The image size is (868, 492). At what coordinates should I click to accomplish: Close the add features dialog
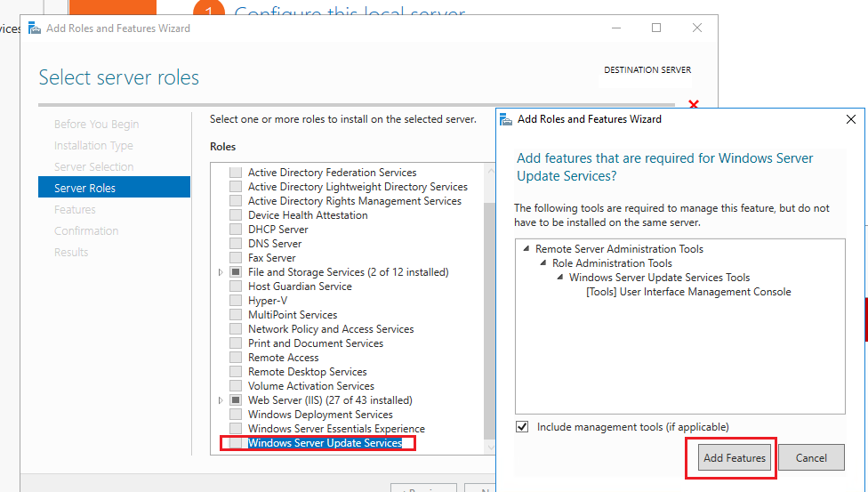pyautogui.click(x=851, y=119)
